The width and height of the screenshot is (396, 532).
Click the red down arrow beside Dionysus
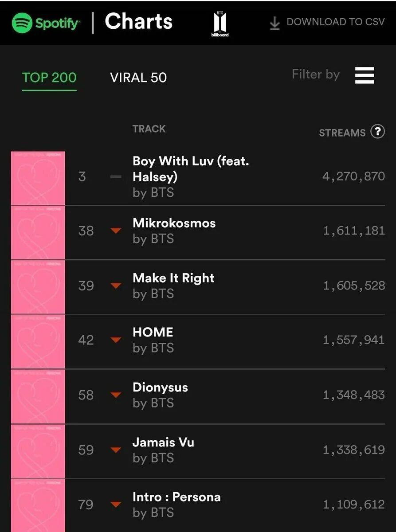[x=116, y=395]
